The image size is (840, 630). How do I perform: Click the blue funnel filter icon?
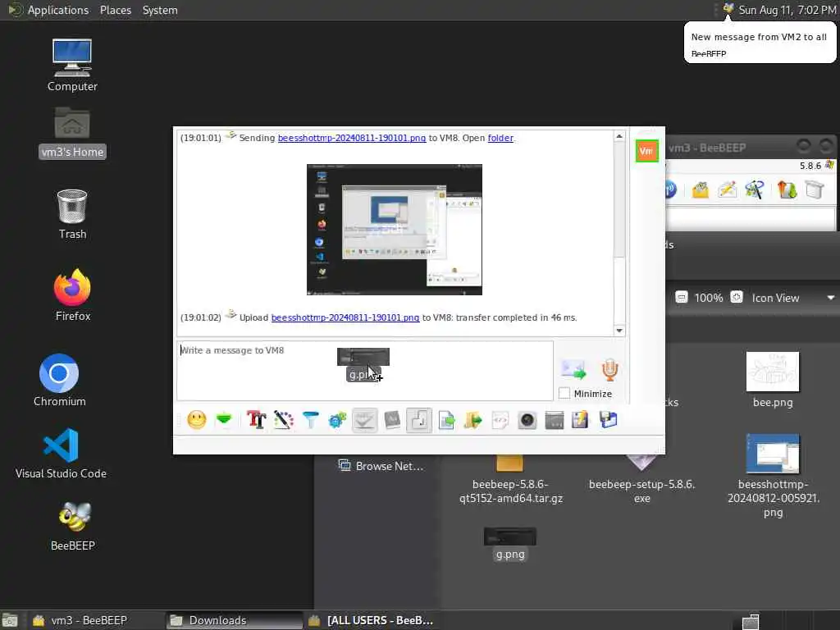[x=310, y=419]
